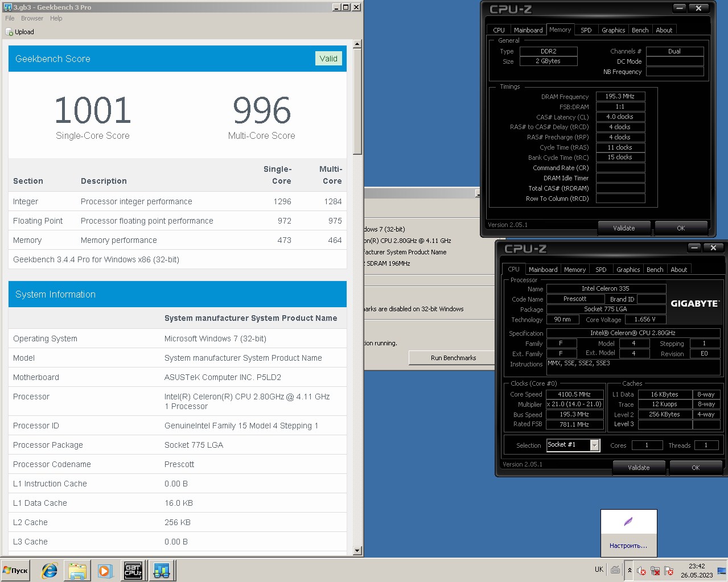The height and width of the screenshot is (582, 728).
Task: Open About tab in upper CPU-Z window
Action: (664, 30)
